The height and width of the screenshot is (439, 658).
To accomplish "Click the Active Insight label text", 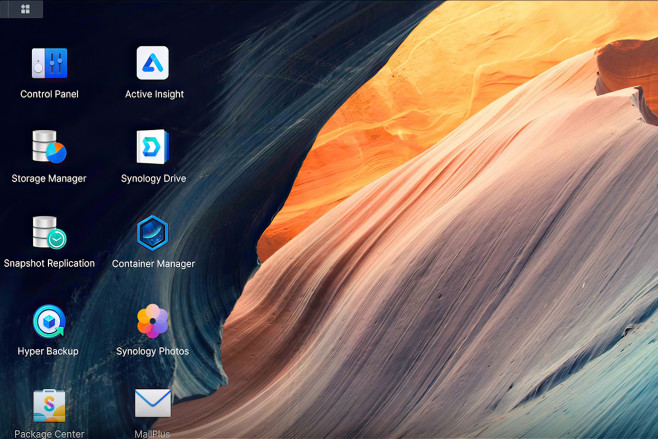I will (x=154, y=94).
